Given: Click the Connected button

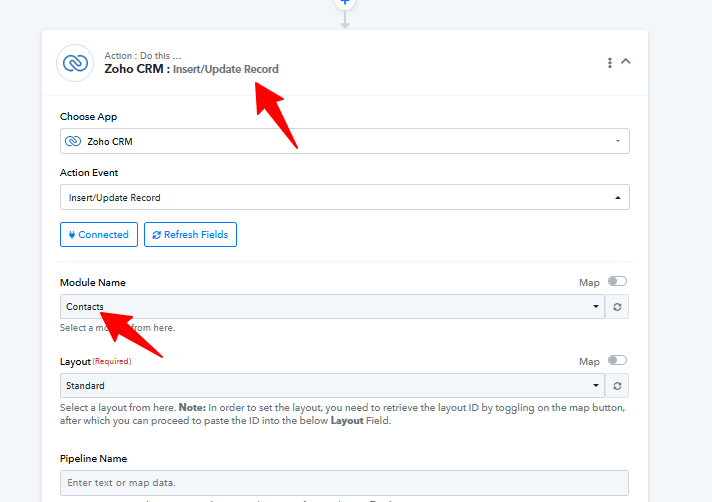Looking at the screenshot, I should click(x=99, y=235).
